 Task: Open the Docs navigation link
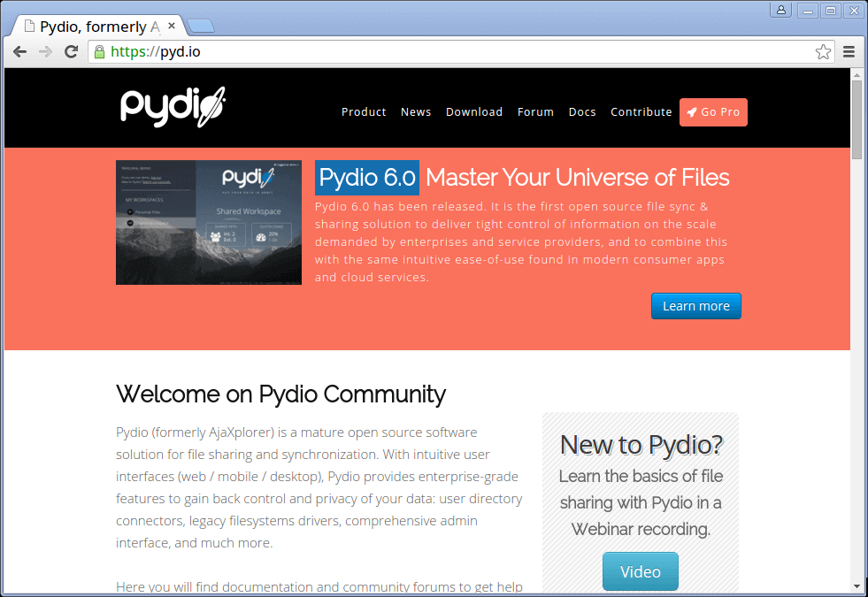(582, 112)
